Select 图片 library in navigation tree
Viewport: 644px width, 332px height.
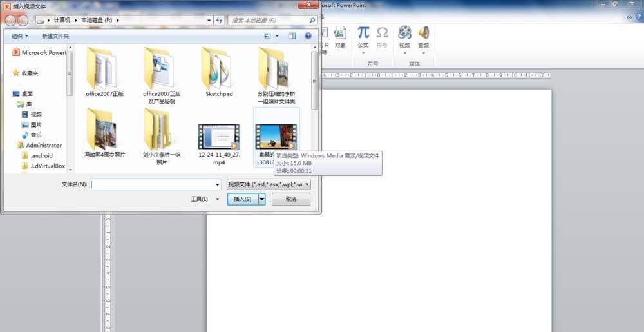(32, 124)
